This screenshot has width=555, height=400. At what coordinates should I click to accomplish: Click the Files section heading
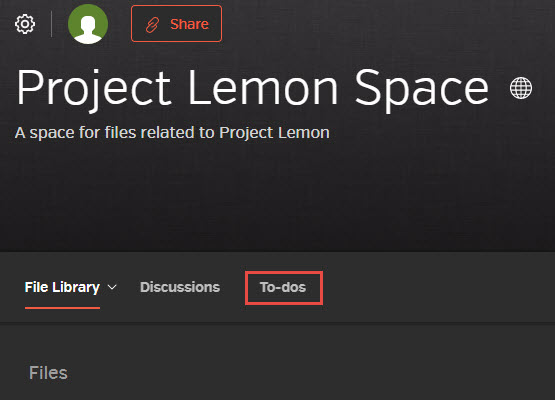point(48,373)
